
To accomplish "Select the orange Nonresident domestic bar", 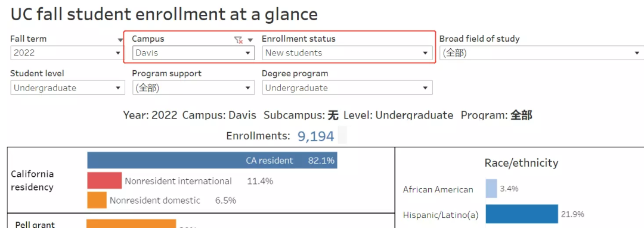I will (x=97, y=200).
